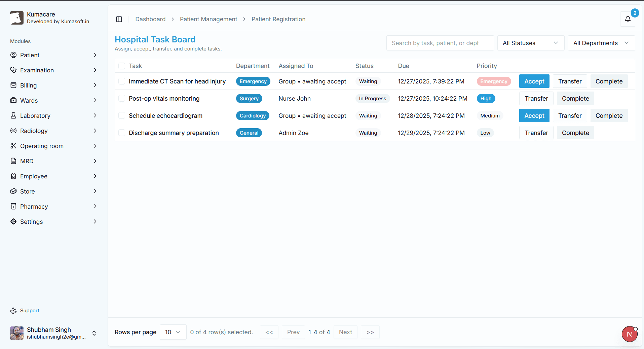This screenshot has width=644, height=349.
Task: Open the Pharmacy module icon
Action: pyautogui.click(x=13, y=206)
